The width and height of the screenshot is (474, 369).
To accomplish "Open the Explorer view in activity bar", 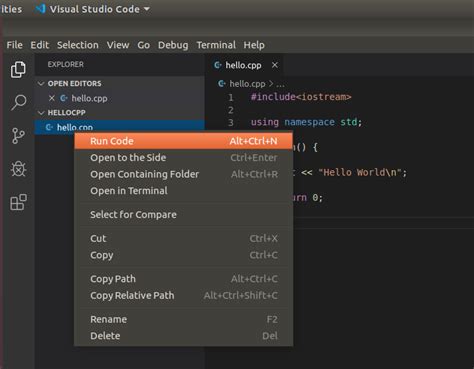I will click(x=18, y=69).
